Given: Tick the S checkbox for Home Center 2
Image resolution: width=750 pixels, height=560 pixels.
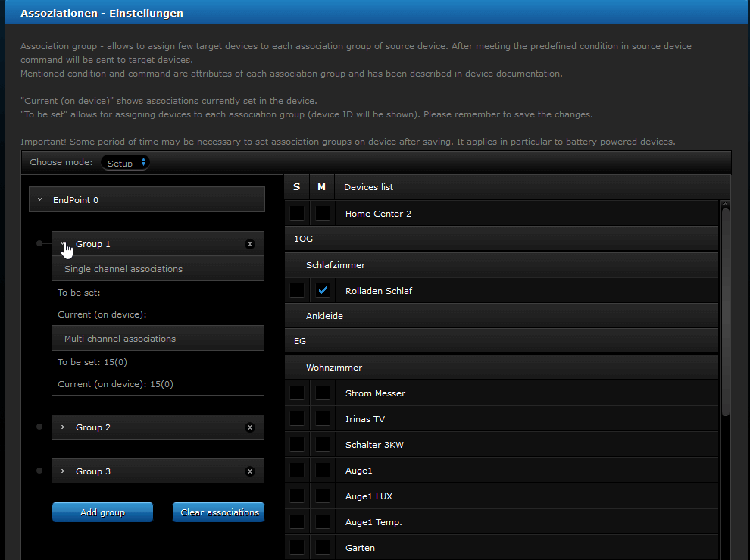Looking at the screenshot, I should coord(297,213).
